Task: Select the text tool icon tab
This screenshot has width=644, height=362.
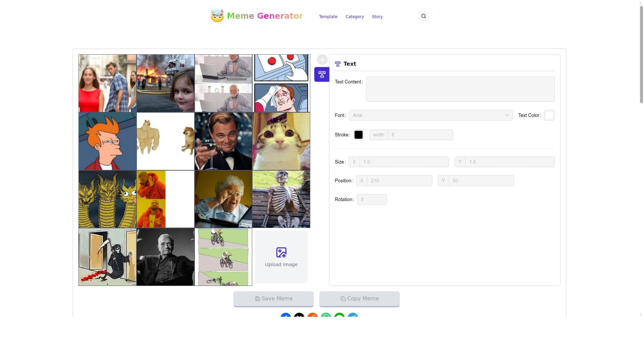Action: click(x=322, y=74)
